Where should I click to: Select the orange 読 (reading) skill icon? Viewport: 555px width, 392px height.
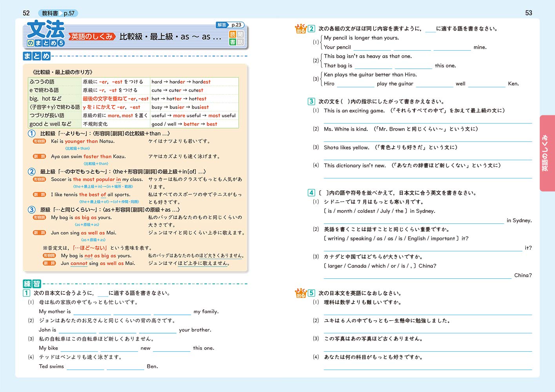[233, 34]
